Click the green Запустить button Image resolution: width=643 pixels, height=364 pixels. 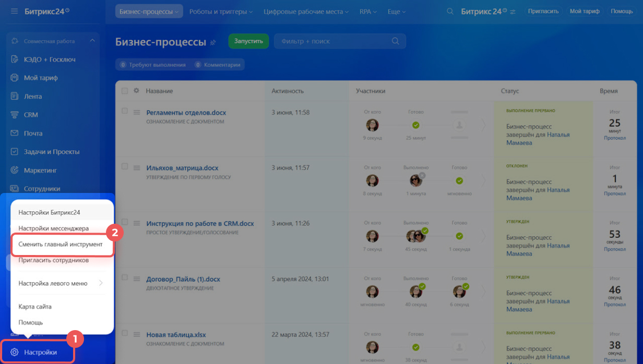pyautogui.click(x=248, y=41)
